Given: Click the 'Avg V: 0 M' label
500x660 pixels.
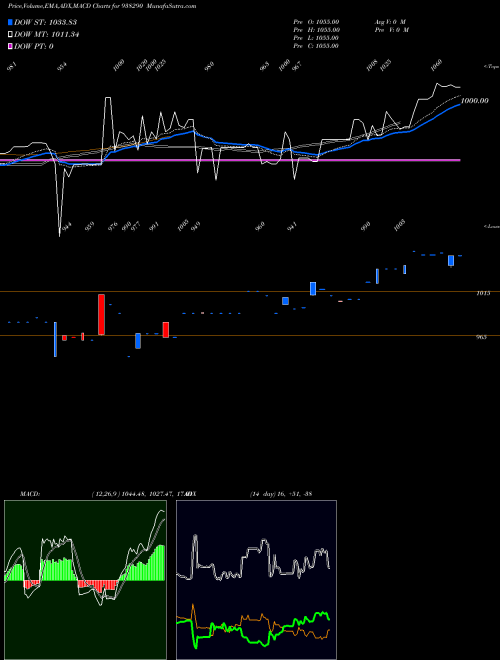Looking at the screenshot, I should point(390,21).
